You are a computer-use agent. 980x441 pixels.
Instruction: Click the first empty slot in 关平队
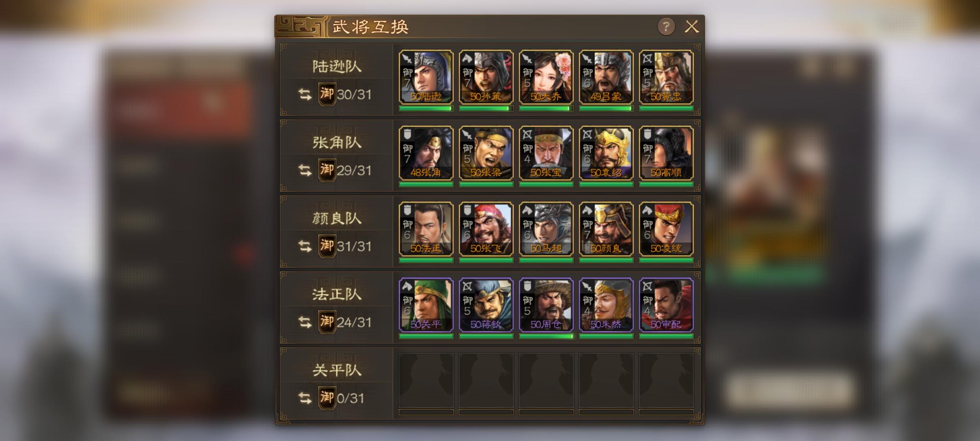point(426,381)
